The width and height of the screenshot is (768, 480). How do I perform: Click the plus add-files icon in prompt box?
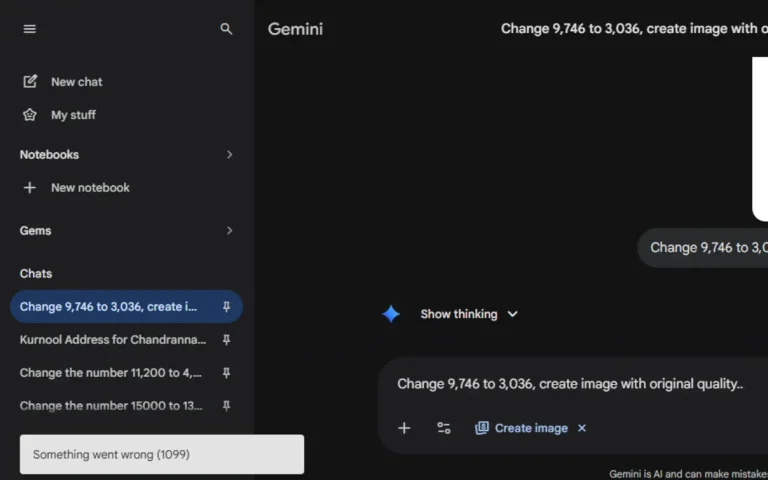(x=404, y=428)
